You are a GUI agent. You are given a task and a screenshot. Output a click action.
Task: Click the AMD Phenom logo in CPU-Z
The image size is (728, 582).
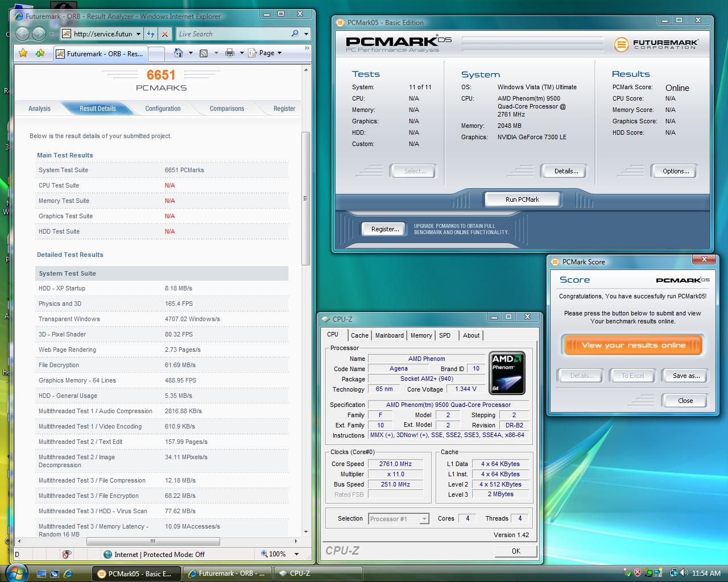pos(507,373)
